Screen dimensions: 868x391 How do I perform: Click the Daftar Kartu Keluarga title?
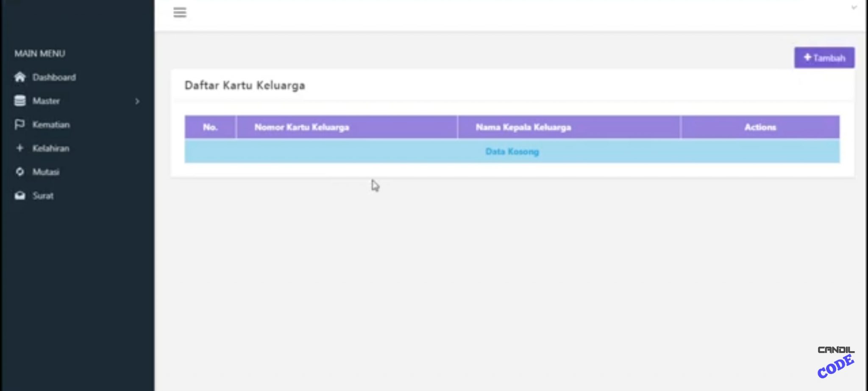[x=245, y=85]
